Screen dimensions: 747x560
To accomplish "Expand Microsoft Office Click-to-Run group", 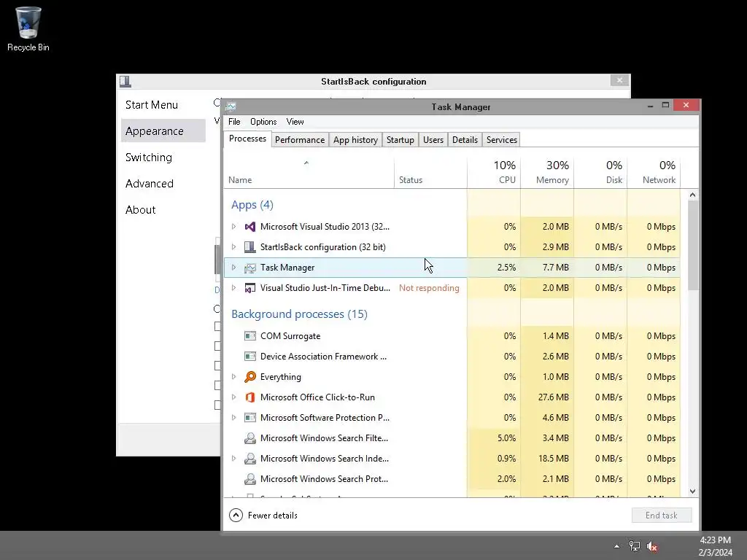I will pyautogui.click(x=233, y=397).
